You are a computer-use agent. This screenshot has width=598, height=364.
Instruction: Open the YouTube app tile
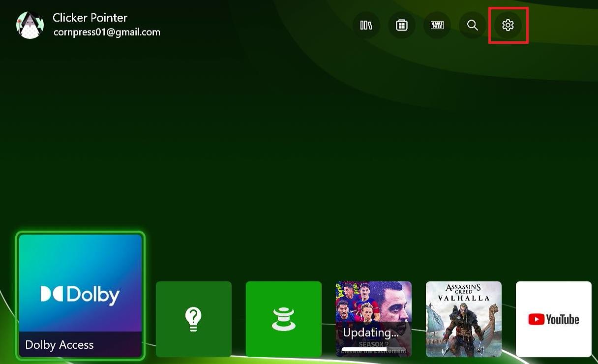point(554,319)
